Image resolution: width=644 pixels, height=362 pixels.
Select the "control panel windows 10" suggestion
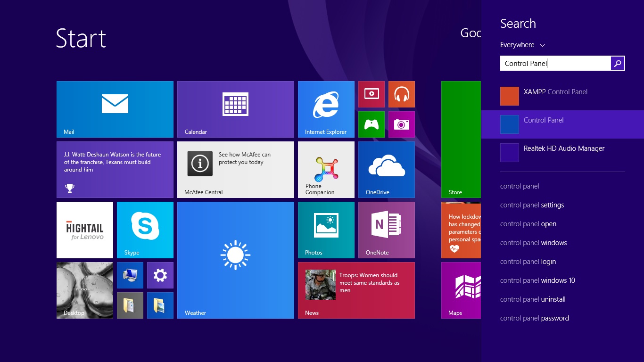[x=538, y=280]
